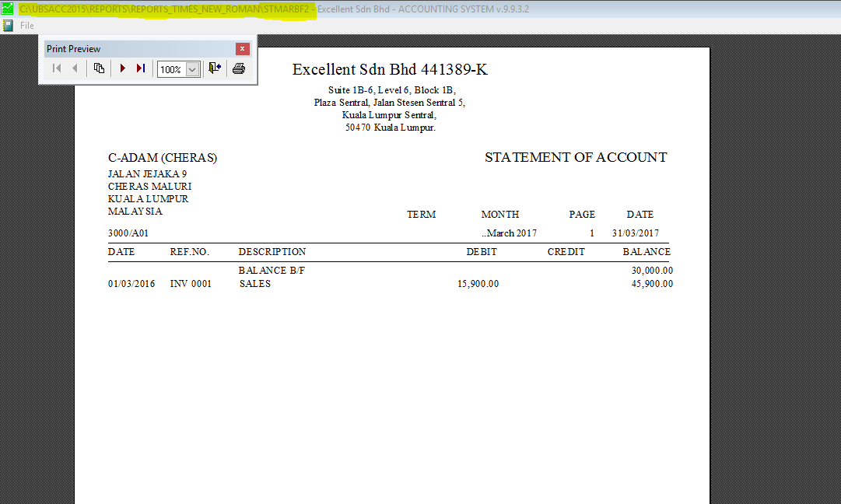This screenshot has height=504, width=841.
Task: Click the ..March 2017 month value
Action: [509, 233]
